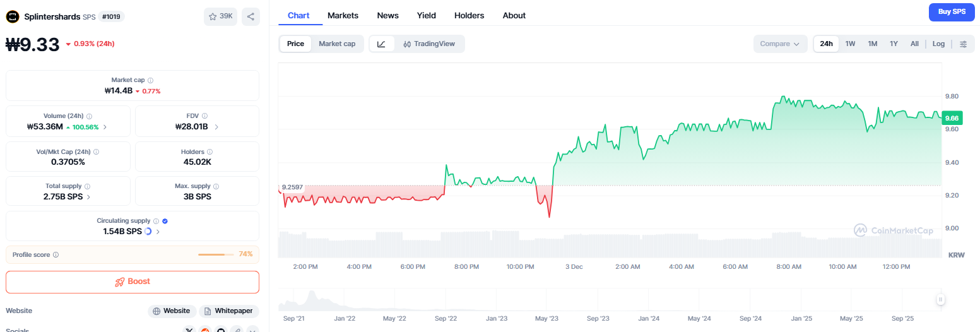Add Splintershards to watchlist via star
Image resolution: width=980 pixels, height=332 pixels.
pyautogui.click(x=220, y=17)
